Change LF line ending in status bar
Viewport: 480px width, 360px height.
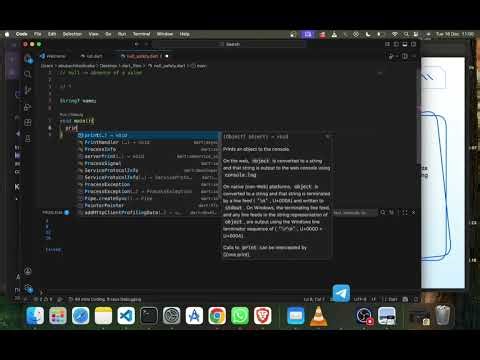[374, 299]
